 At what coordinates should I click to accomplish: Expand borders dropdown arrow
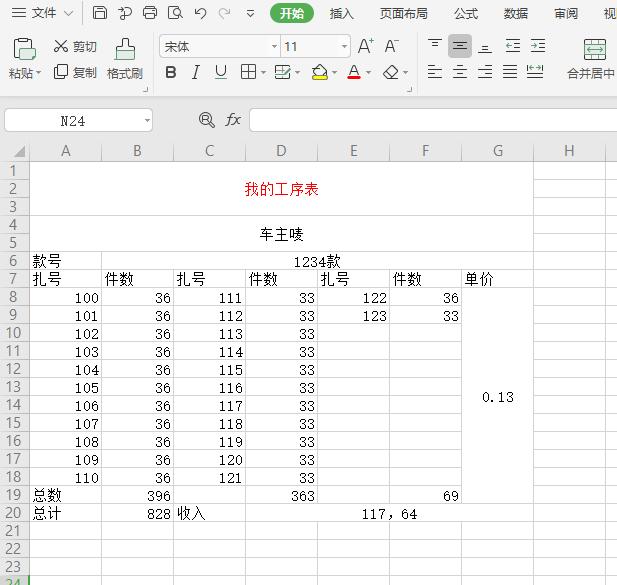(x=263, y=72)
